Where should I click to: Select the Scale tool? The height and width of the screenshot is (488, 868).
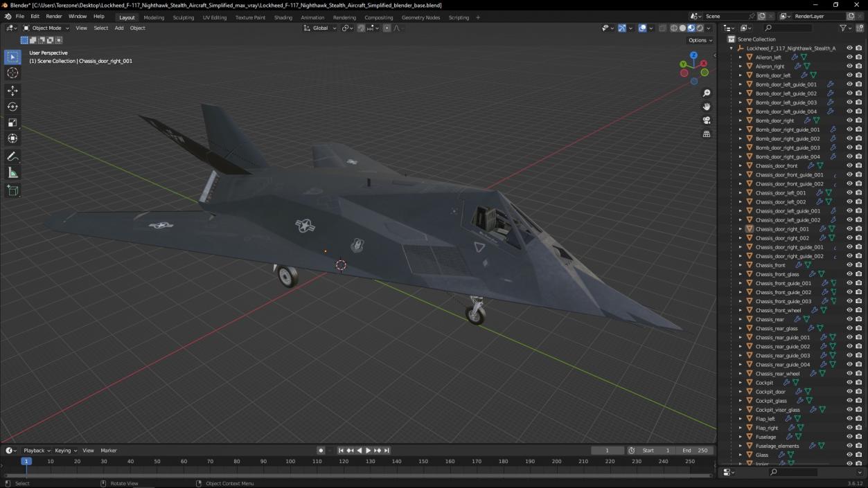pyautogui.click(x=12, y=123)
